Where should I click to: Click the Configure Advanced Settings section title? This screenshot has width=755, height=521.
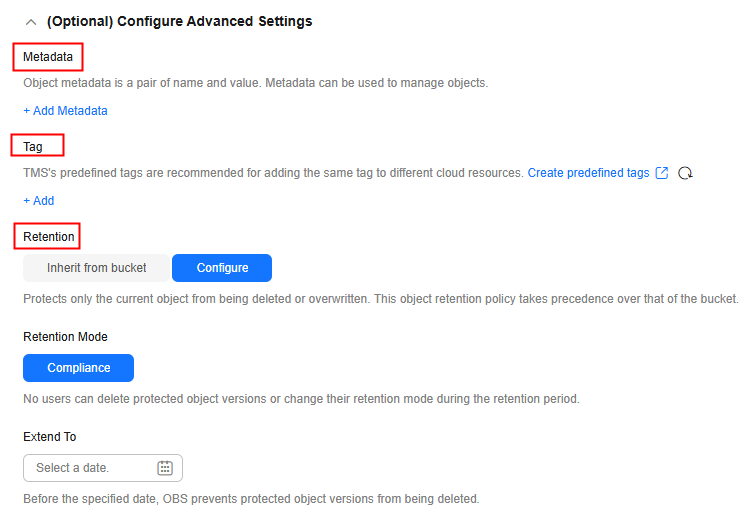pyautogui.click(x=179, y=22)
